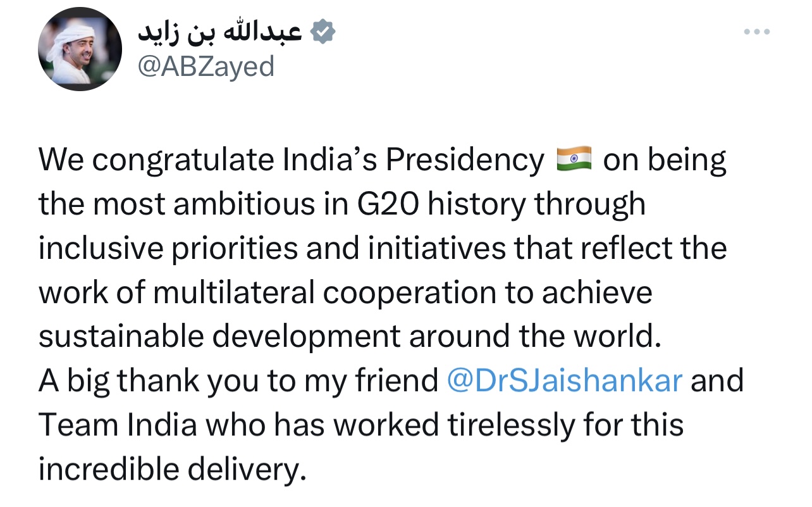Click the phrase "around the world."
Screen dimensions: 812x507
(535, 337)
